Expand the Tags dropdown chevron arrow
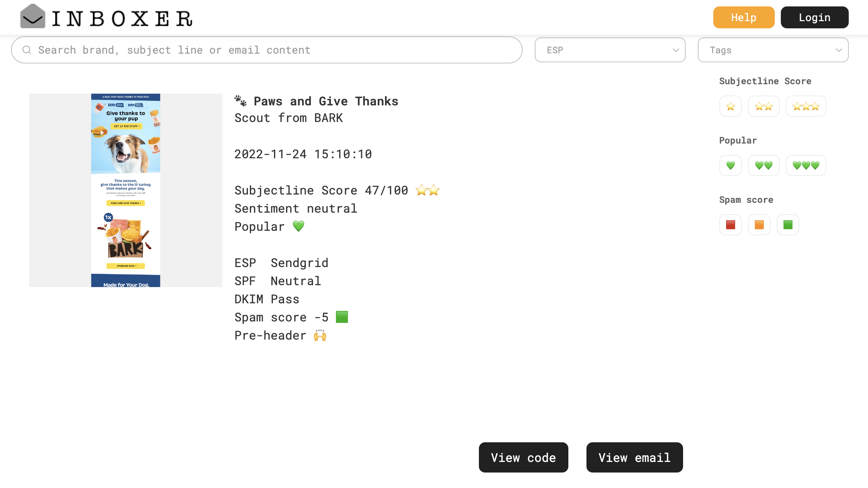Screen dimensions: 868x488 (839, 50)
